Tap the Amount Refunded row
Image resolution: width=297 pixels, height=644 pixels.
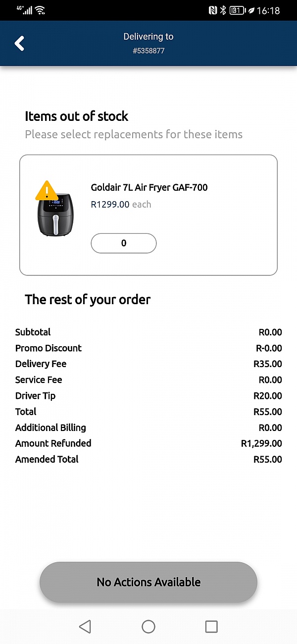(x=148, y=443)
